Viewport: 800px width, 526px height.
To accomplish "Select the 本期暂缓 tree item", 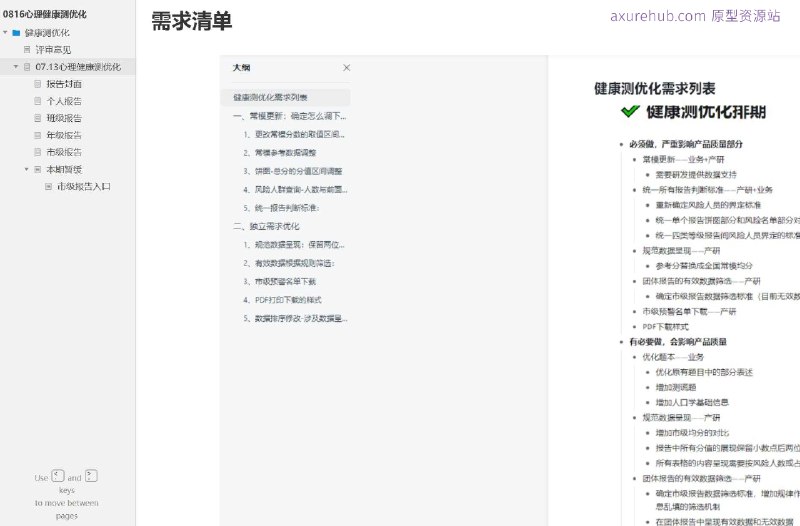I will point(64,169).
